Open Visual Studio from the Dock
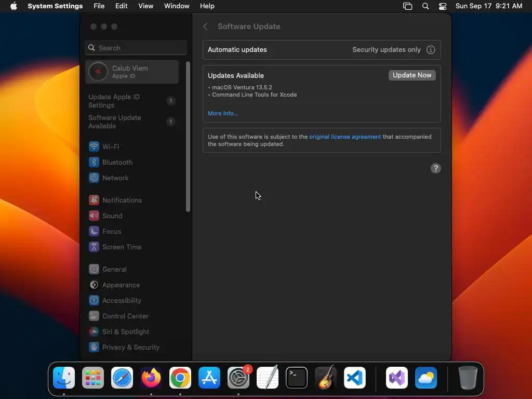 point(397,378)
